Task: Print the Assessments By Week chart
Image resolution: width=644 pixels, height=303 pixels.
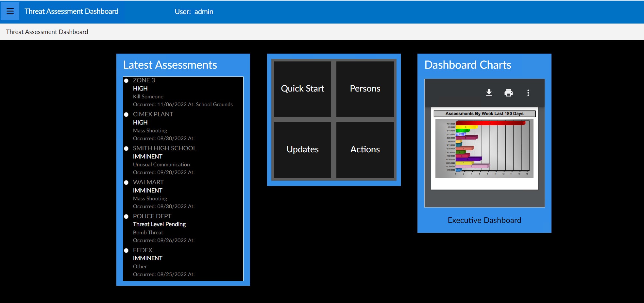Action: (508, 93)
